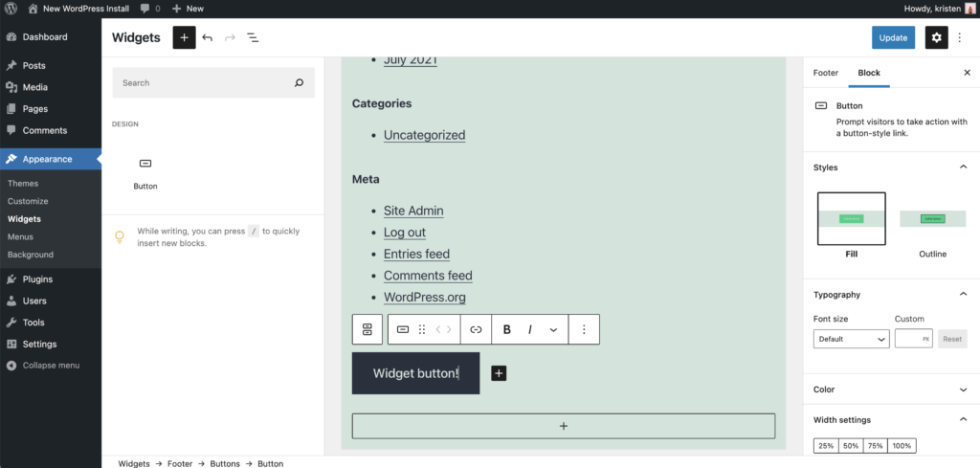The image size is (980, 468).
Task: Click the link icon in block toolbar
Action: 476,329
